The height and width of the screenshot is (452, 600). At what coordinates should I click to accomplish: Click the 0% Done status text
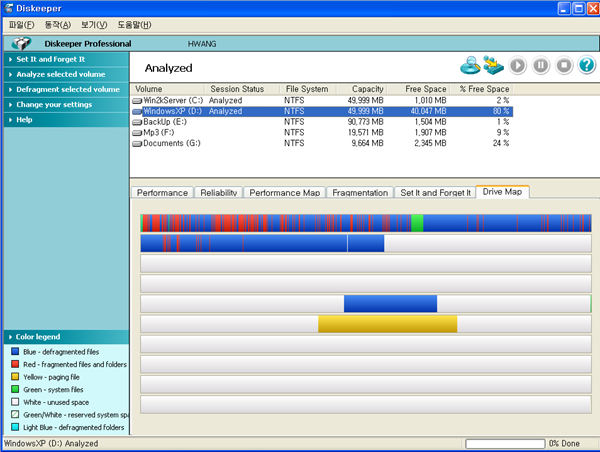[x=564, y=444]
